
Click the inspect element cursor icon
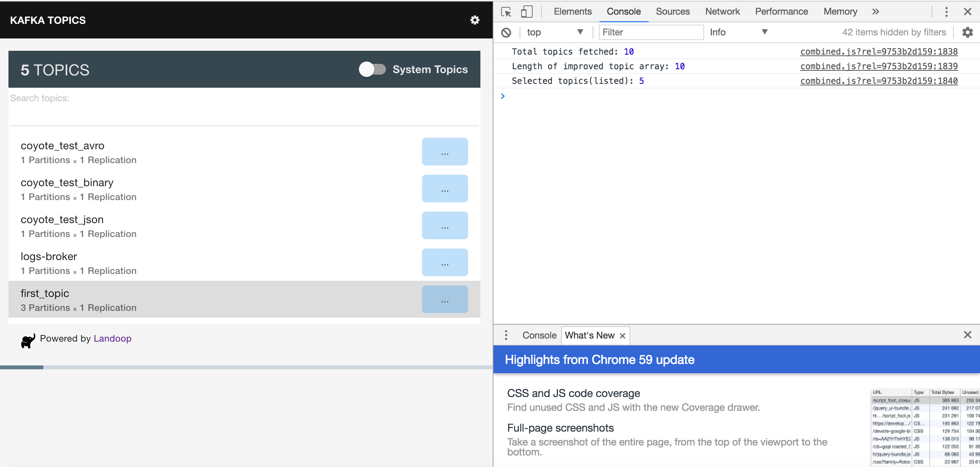point(506,12)
